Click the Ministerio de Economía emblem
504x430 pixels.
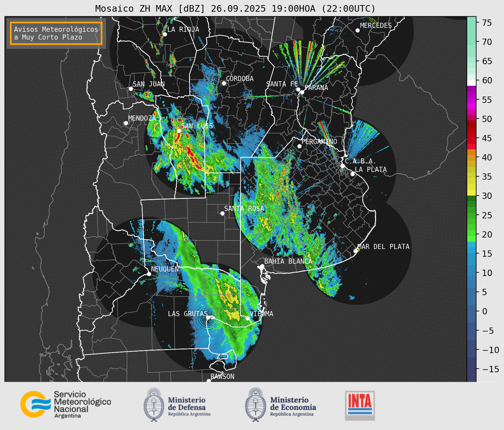pos(255,405)
